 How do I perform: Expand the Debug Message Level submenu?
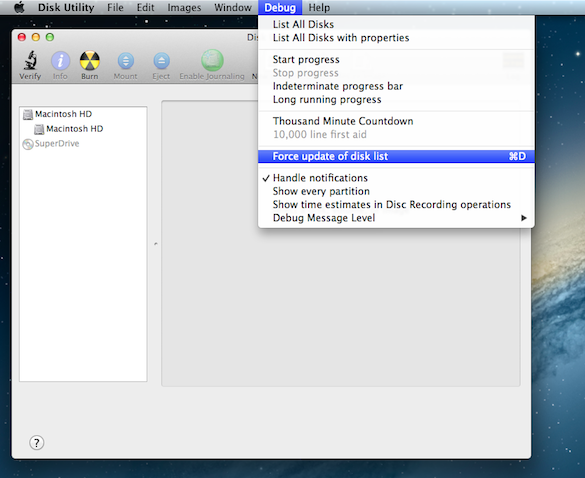click(396, 218)
